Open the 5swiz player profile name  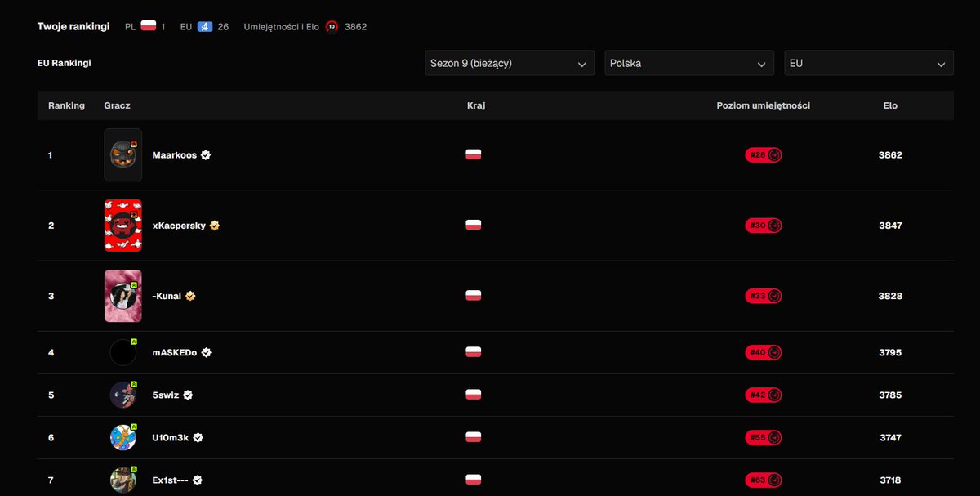[x=166, y=395]
